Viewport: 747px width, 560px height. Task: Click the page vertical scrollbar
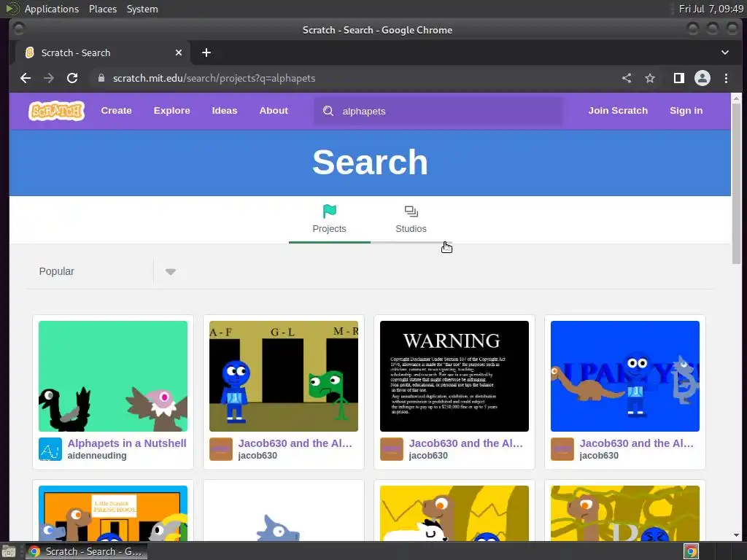point(737,183)
